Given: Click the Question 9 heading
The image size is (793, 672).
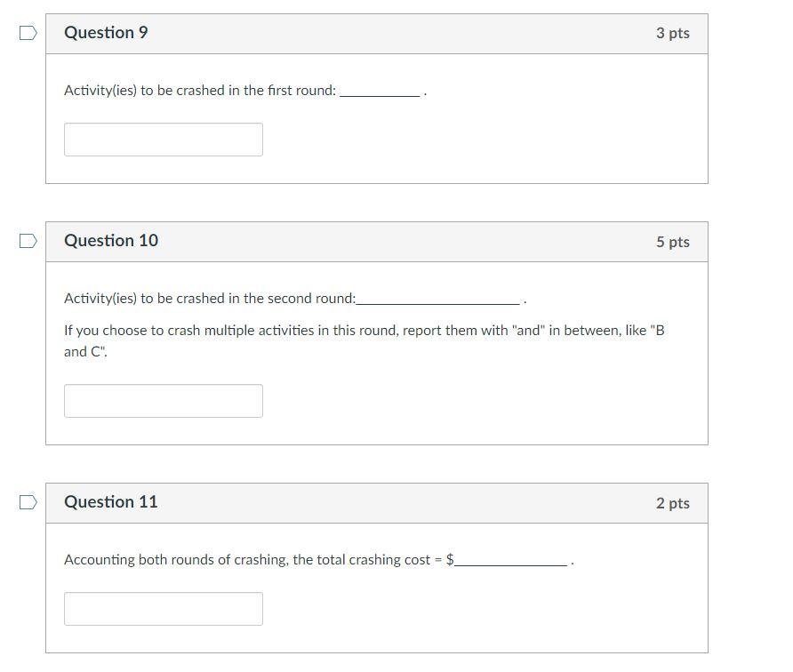Looking at the screenshot, I should [107, 33].
